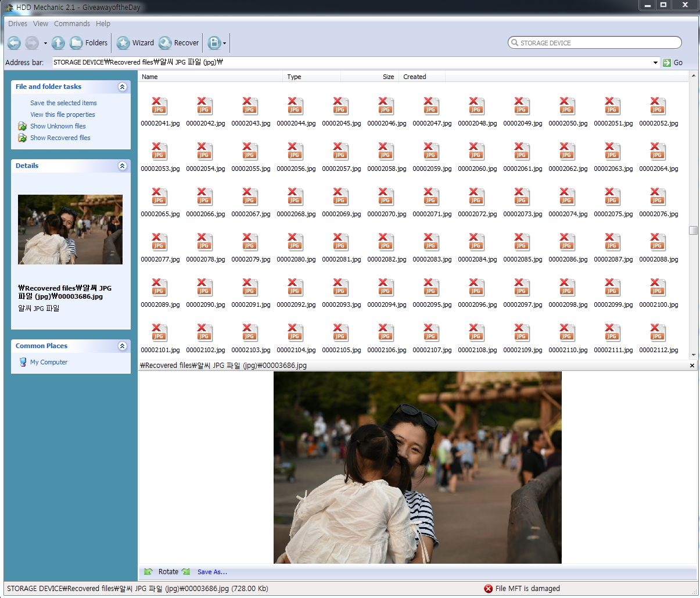Viewport: 700px width, 598px height.
Task: Click the Recover toolbar button
Action: click(180, 43)
